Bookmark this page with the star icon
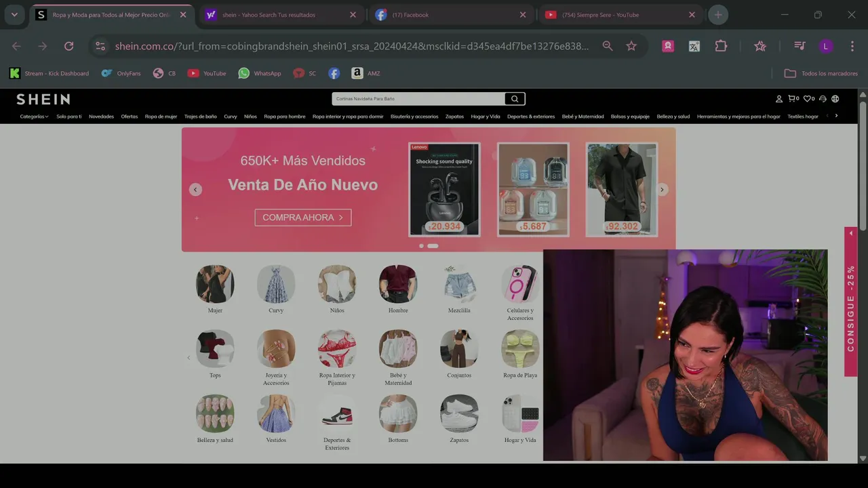This screenshot has width=868, height=488. tap(631, 46)
